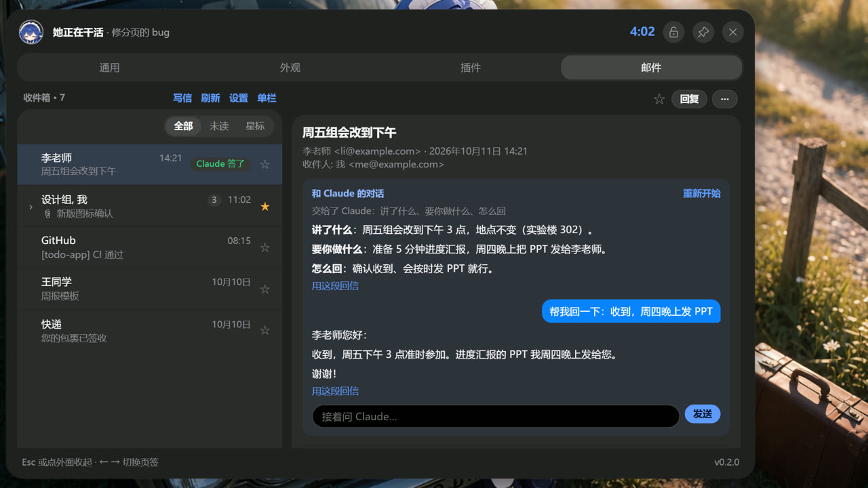The image size is (868, 488).
Task: Toggle star on 李老师 email
Action: [265, 164]
